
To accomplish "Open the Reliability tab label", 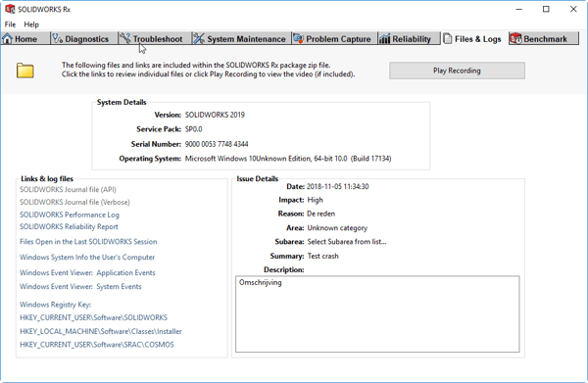I will 412,39.
